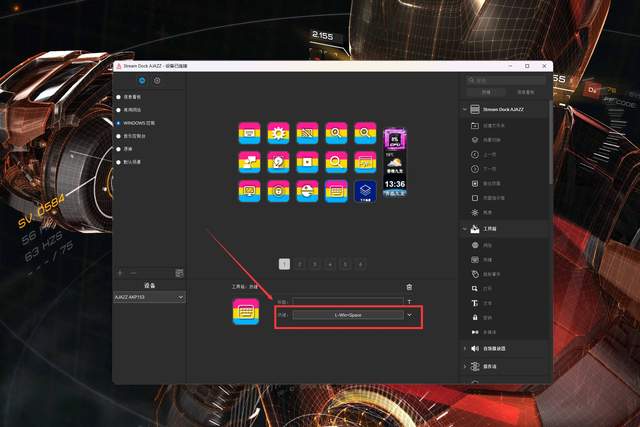
Task: Select the highlighted keyboard key in the bottom row
Action: [x=336, y=191]
